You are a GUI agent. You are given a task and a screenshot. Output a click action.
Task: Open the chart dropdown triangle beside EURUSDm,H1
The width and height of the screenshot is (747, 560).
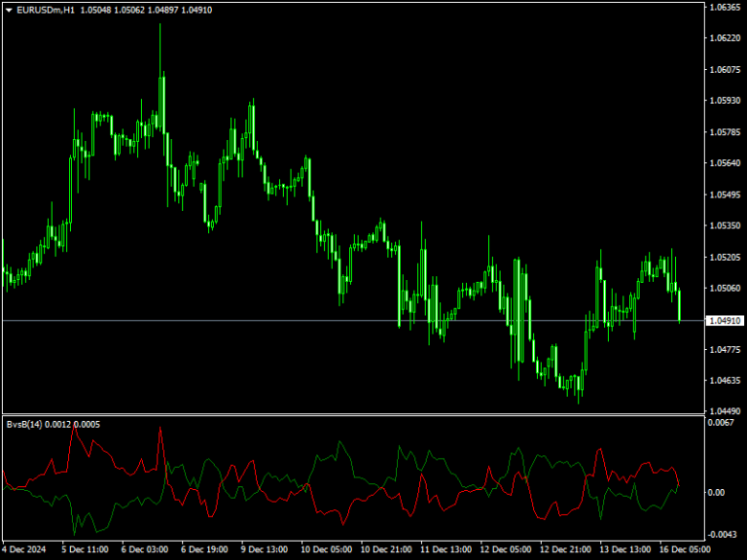[x=9, y=10]
